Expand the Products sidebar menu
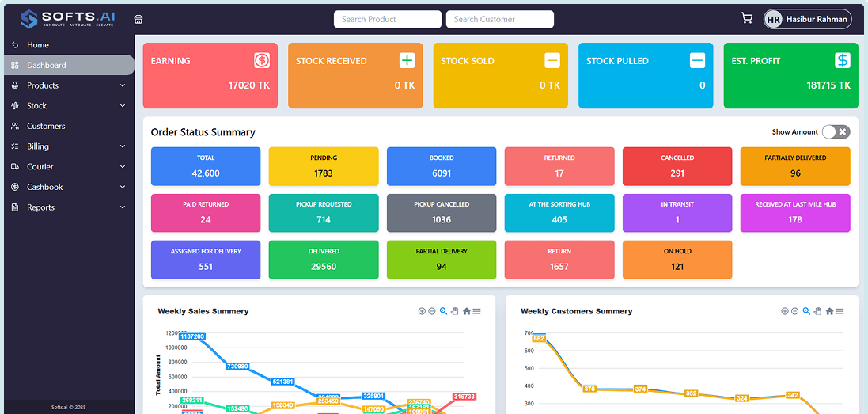This screenshot has height=414, width=868. (x=67, y=85)
